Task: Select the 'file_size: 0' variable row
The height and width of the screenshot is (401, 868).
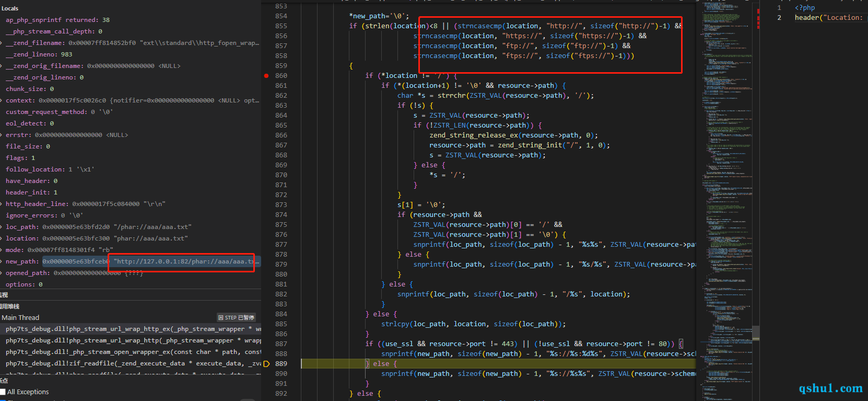Action: click(x=131, y=146)
